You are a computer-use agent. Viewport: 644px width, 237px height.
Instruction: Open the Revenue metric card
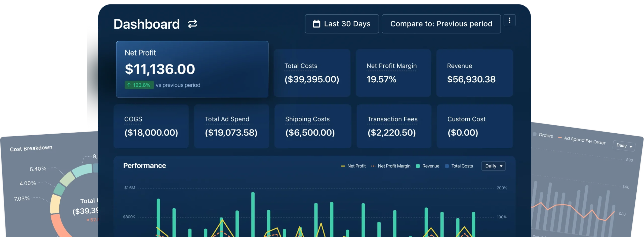pyautogui.click(x=474, y=73)
